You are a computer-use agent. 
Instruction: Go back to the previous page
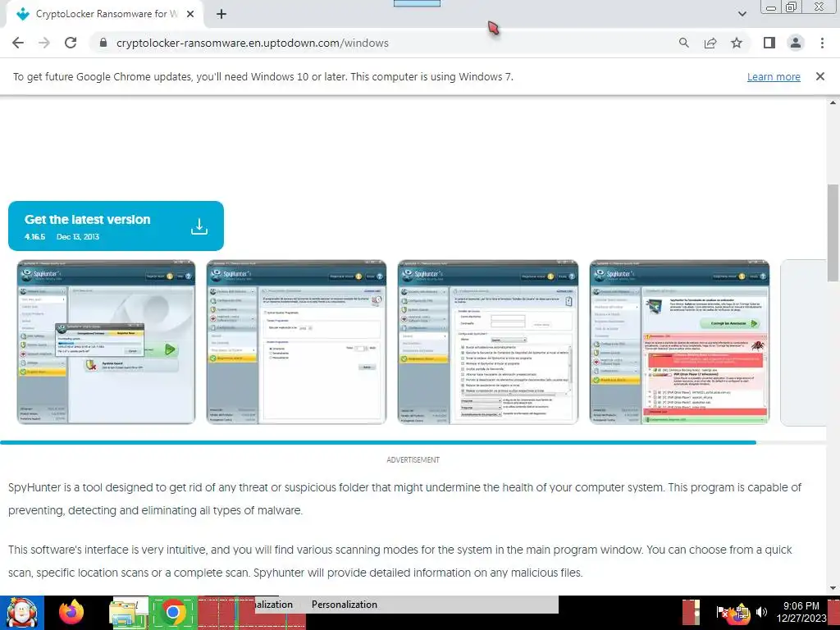(x=18, y=43)
